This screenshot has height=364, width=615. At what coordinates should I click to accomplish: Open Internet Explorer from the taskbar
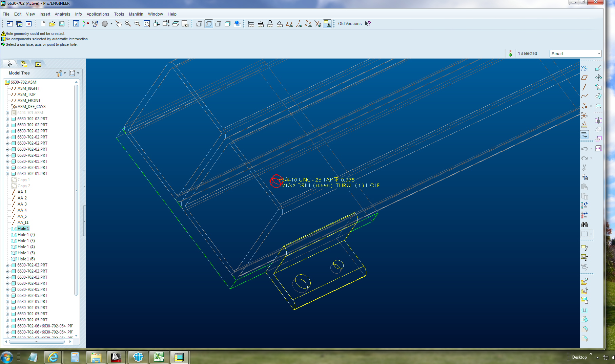coord(53,357)
